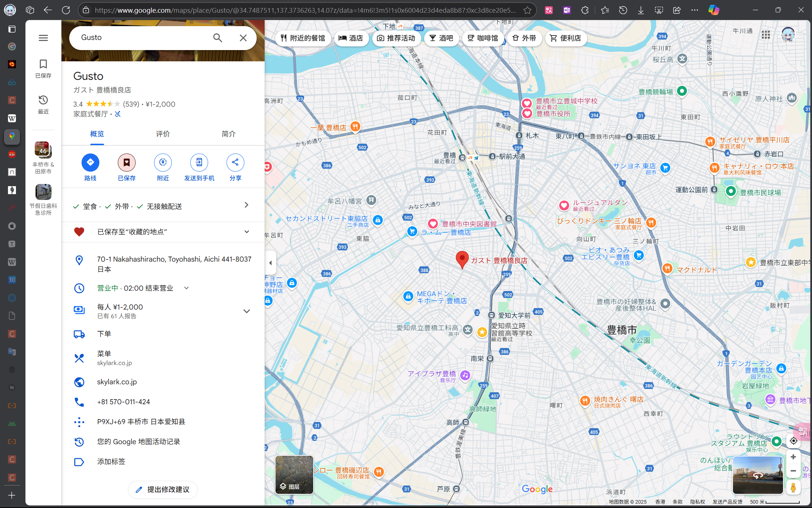Expand service options row chevron
The image size is (812, 508).
point(246,205)
